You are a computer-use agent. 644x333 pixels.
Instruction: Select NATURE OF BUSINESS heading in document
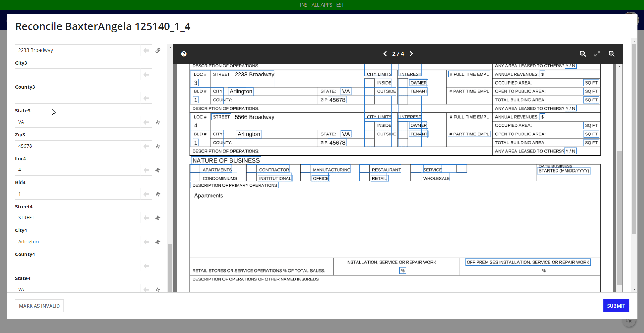(226, 160)
